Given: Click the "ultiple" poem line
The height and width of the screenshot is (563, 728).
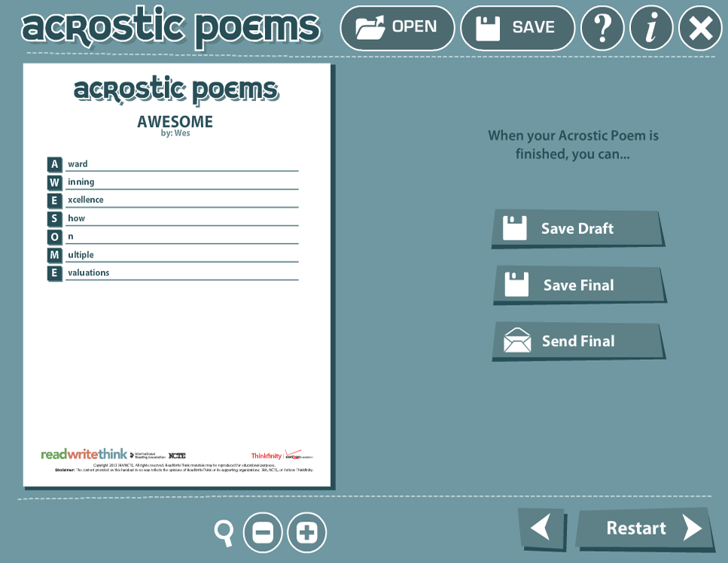Looking at the screenshot, I should pos(81,255).
